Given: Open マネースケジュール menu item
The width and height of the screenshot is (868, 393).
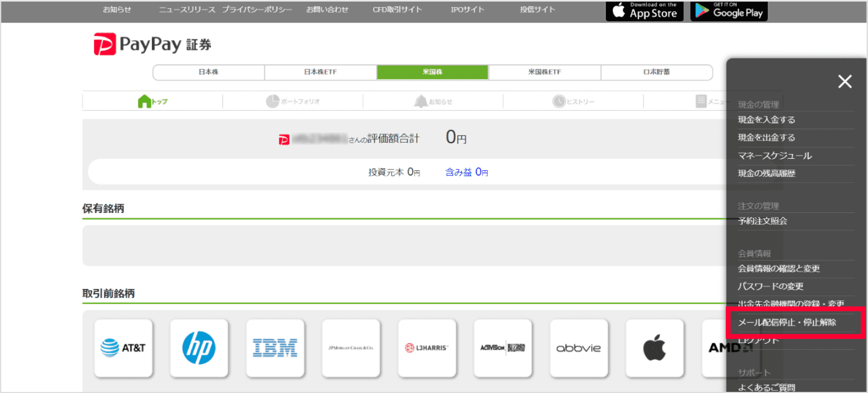Looking at the screenshot, I should tap(775, 156).
